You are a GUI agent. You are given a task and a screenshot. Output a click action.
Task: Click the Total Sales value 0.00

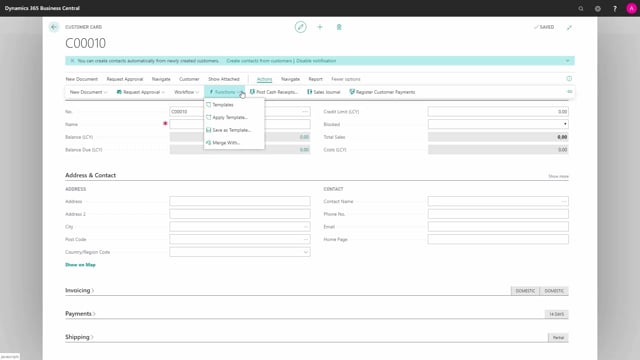[562, 137]
